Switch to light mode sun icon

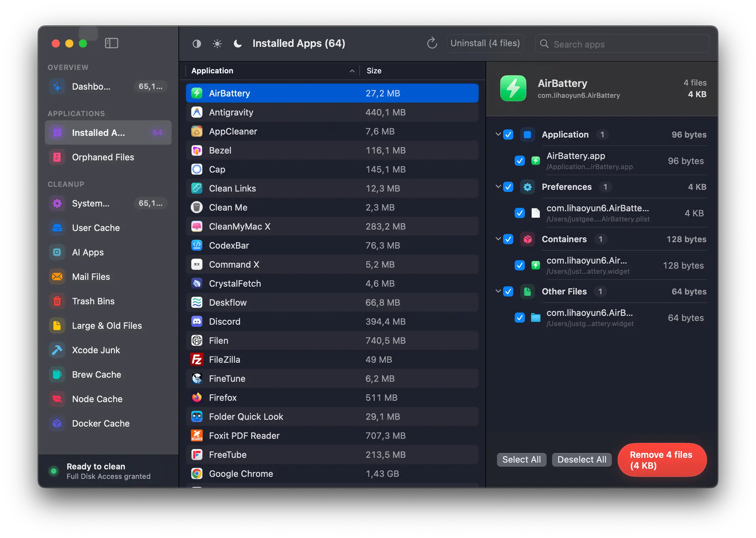click(x=217, y=43)
